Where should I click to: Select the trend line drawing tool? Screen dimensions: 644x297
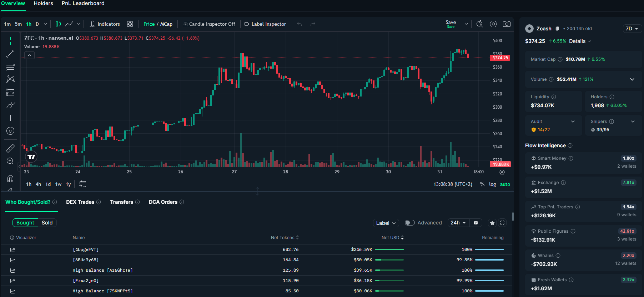point(10,54)
